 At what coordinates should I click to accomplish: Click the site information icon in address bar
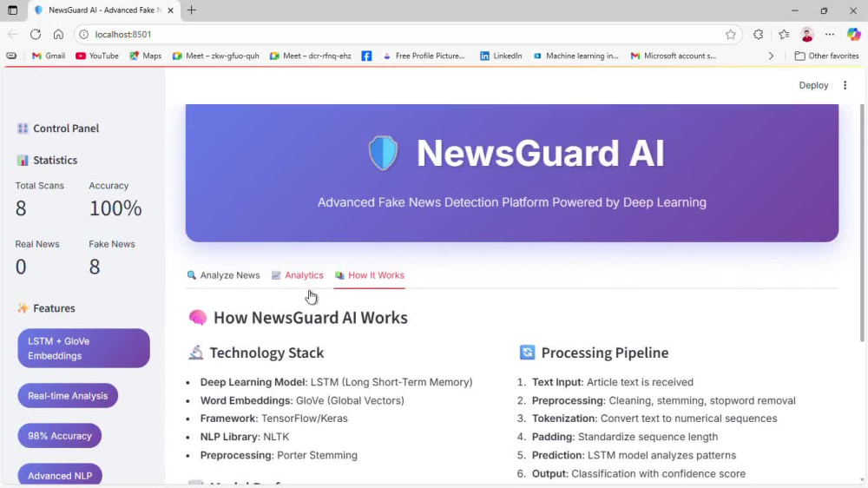click(x=83, y=35)
